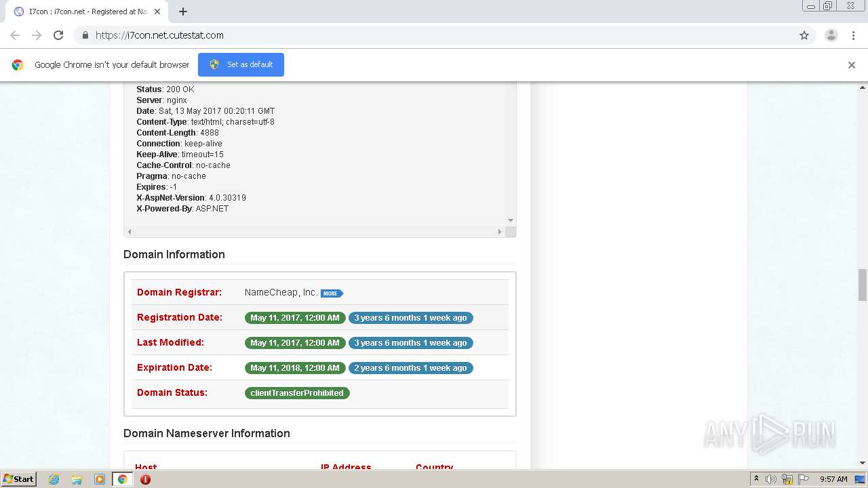
Task: Open Action Center flag icon
Action: point(804,479)
